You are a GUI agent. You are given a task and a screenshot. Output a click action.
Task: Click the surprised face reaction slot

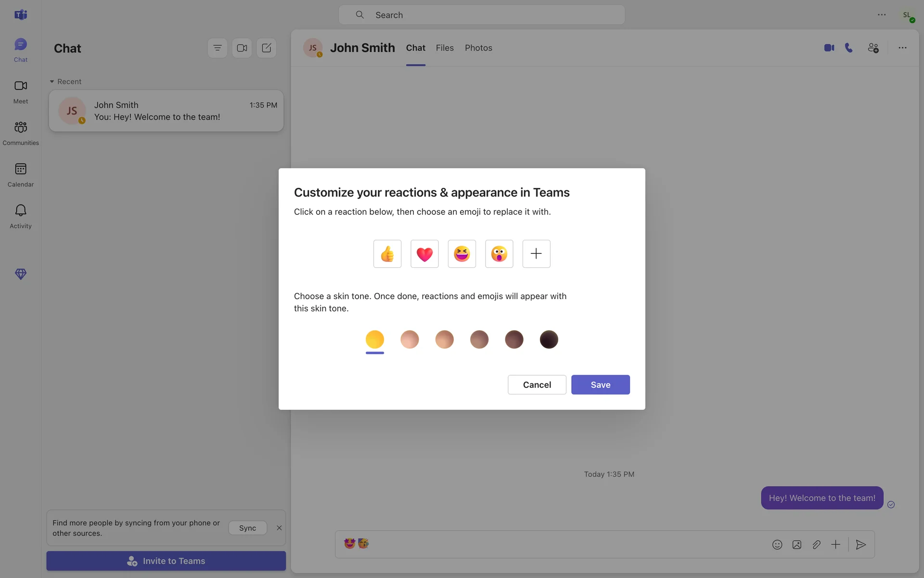click(499, 254)
